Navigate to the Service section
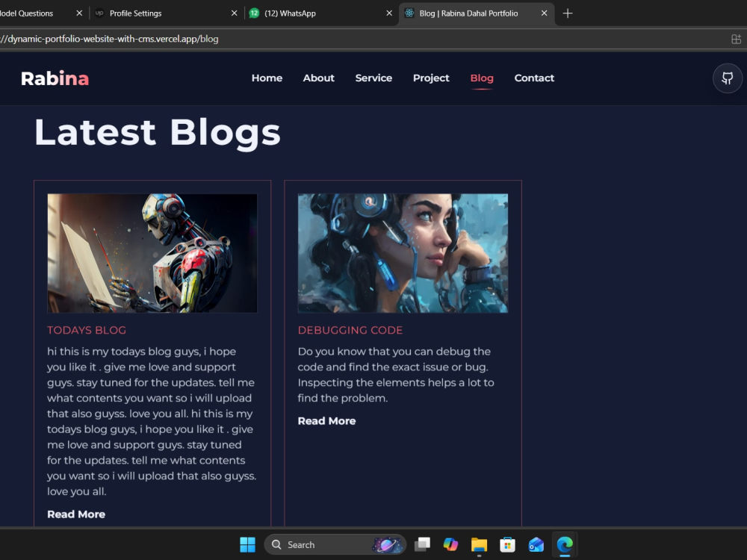 click(373, 78)
